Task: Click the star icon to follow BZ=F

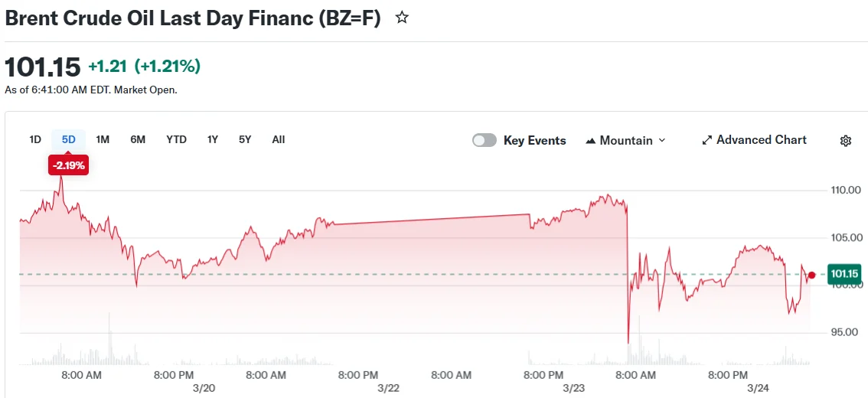Action: (x=402, y=18)
